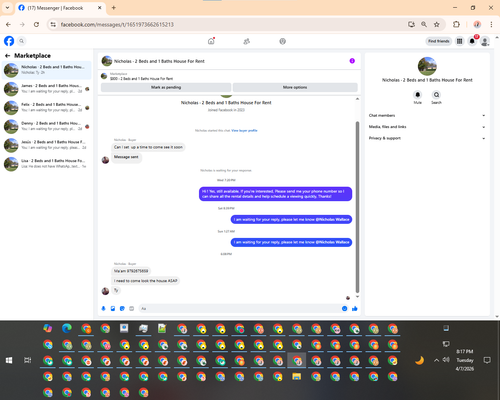Image resolution: width=500 pixels, height=400 pixels.
Task: Show hidden system tray icons
Action: coord(436,360)
